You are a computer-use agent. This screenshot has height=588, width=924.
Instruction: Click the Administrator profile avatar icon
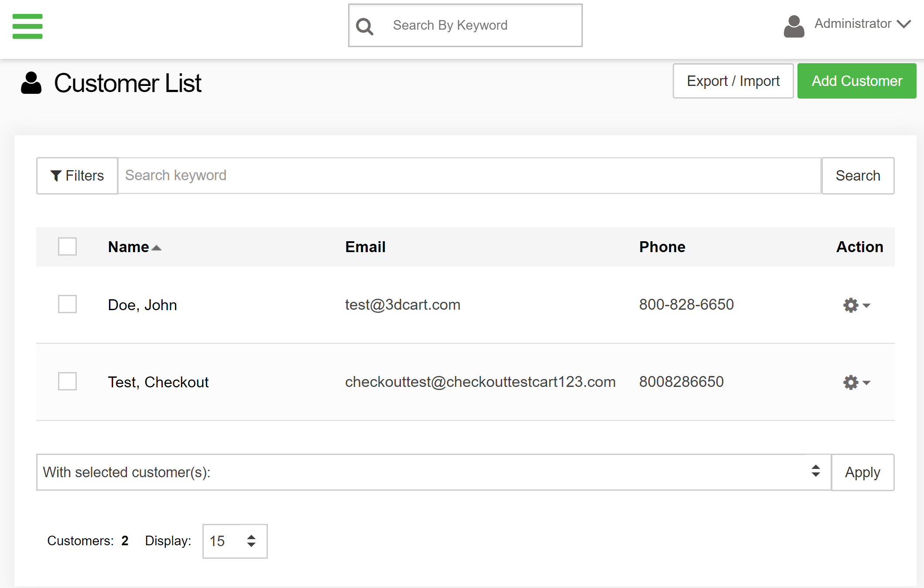coord(793,26)
